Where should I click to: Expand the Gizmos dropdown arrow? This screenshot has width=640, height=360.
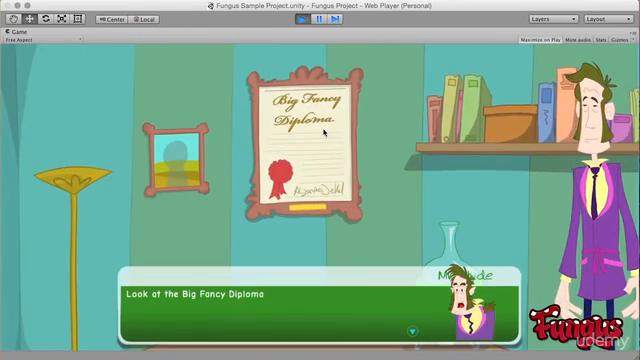(633, 40)
